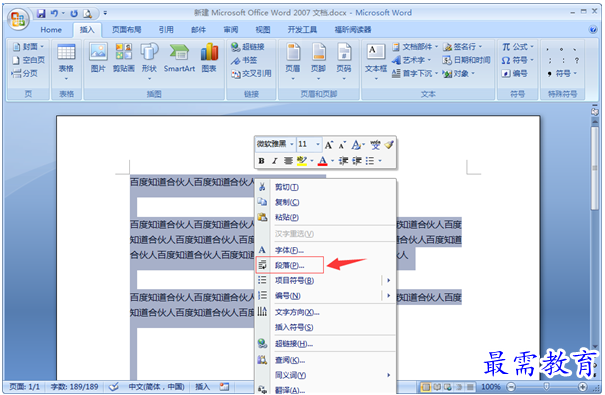Expand 公式 equation dropdown
Image resolution: width=605 pixels, height=395 pixels.
[532, 47]
